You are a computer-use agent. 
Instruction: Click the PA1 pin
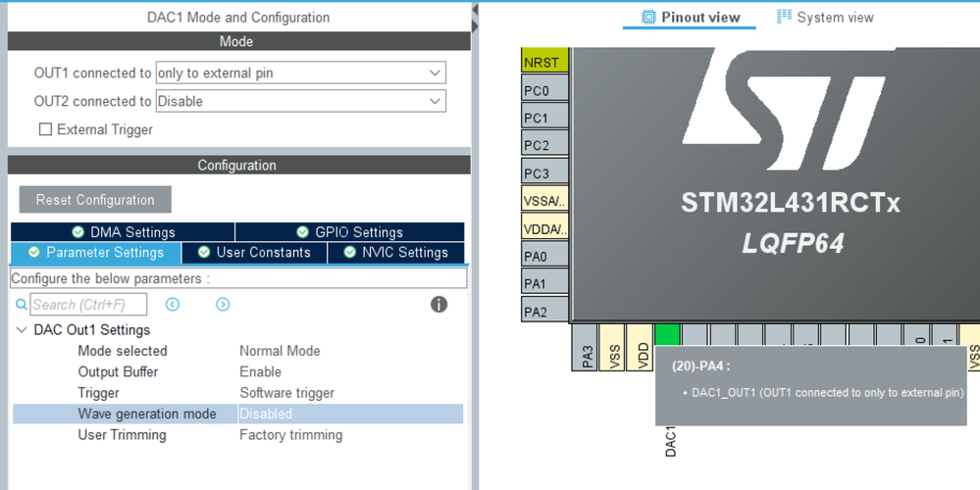click(545, 281)
